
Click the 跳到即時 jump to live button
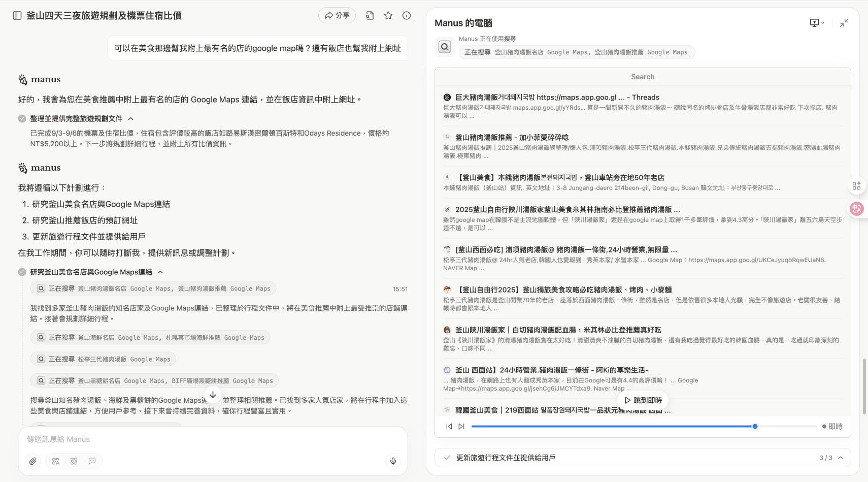click(643, 400)
